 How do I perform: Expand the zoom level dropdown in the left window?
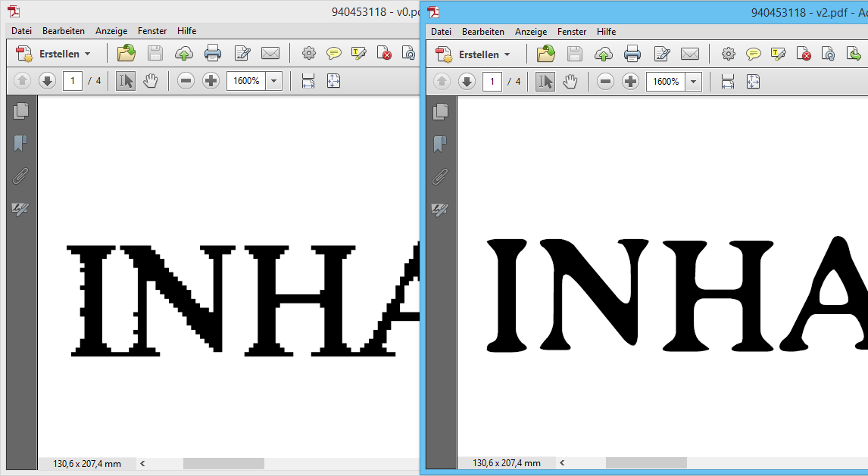click(273, 81)
